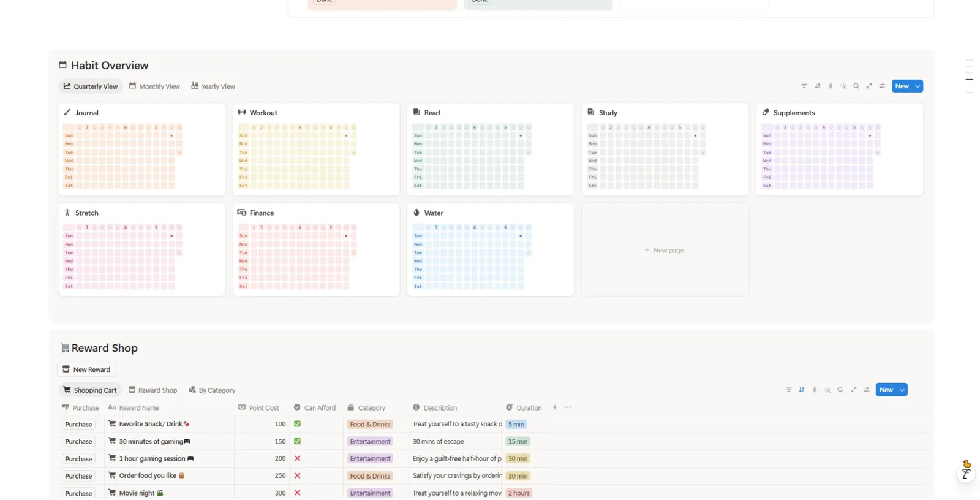Expand Reward Shop database to full page

tap(853, 390)
